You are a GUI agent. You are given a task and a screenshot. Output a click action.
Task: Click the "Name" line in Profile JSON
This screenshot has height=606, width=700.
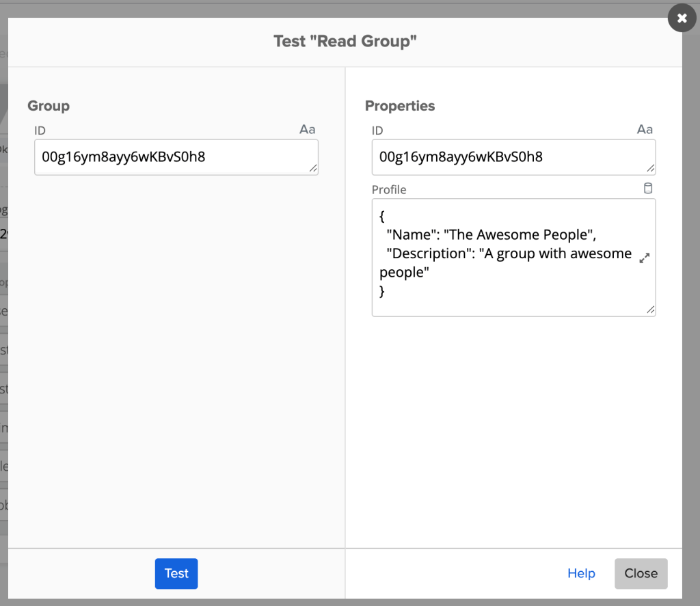click(x=491, y=235)
